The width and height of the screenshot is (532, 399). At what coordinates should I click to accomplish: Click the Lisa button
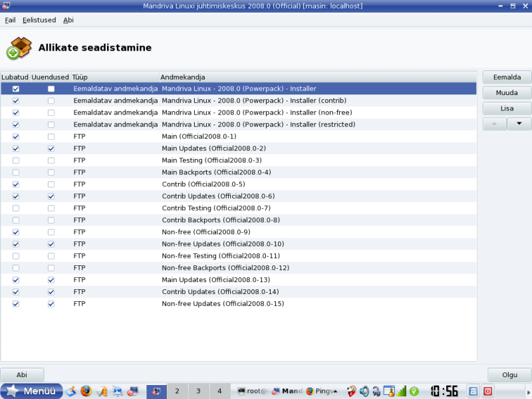[x=507, y=108]
